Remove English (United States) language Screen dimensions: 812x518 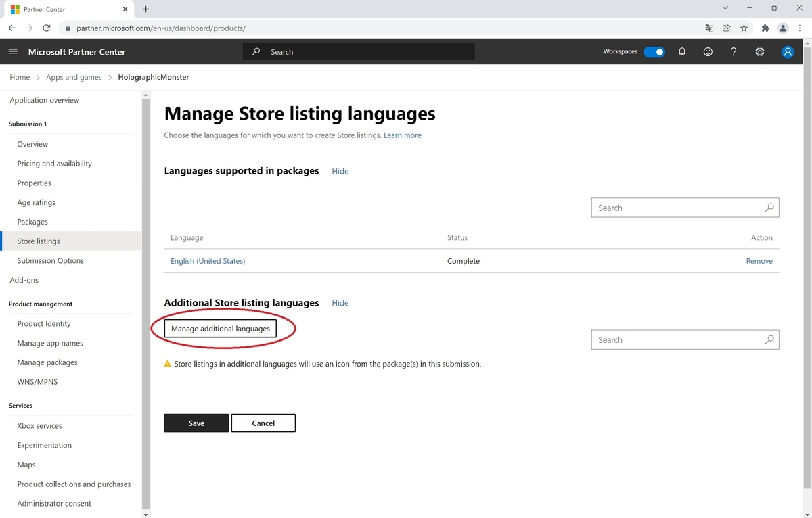pos(759,261)
